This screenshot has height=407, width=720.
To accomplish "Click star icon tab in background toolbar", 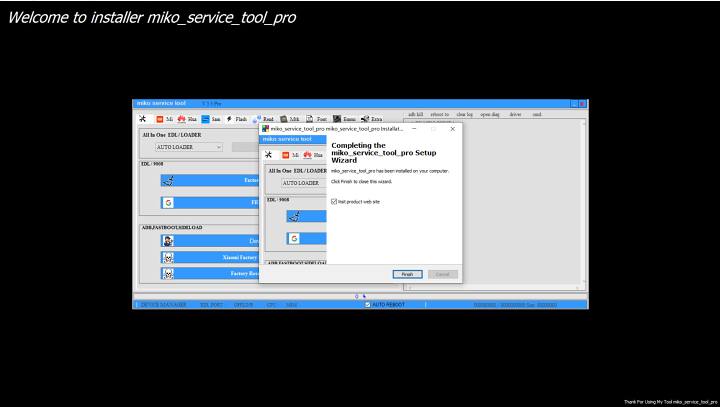I will coord(142,119).
